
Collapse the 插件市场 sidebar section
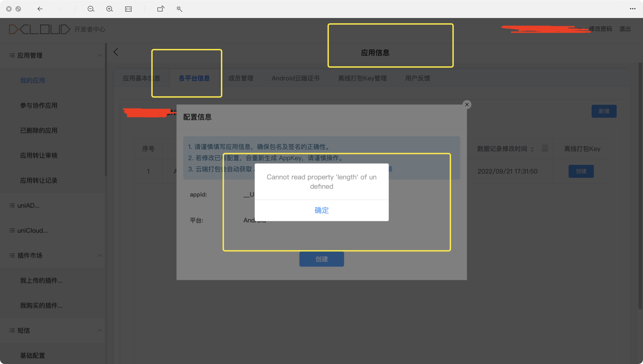(100, 255)
